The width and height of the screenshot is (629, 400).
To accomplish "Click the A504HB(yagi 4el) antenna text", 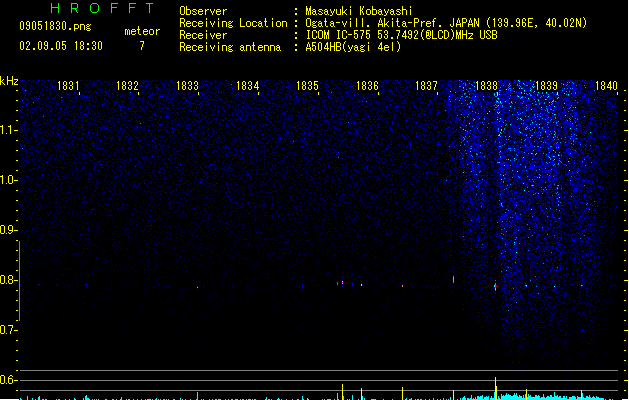I will (x=353, y=47).
